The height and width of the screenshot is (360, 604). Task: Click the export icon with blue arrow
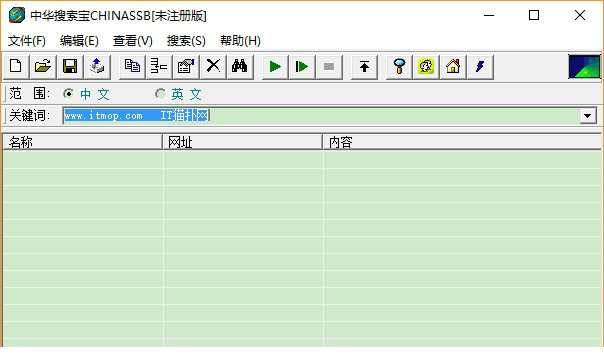point(97,67)
